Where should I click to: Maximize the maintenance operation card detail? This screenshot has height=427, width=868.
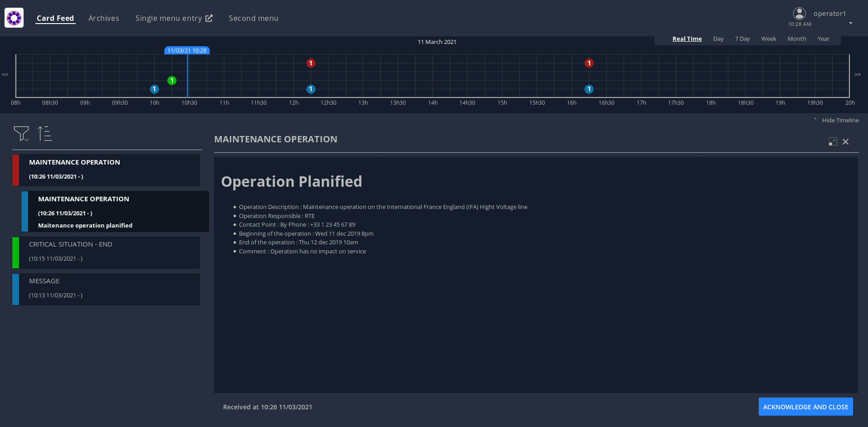tap(833, 141)
